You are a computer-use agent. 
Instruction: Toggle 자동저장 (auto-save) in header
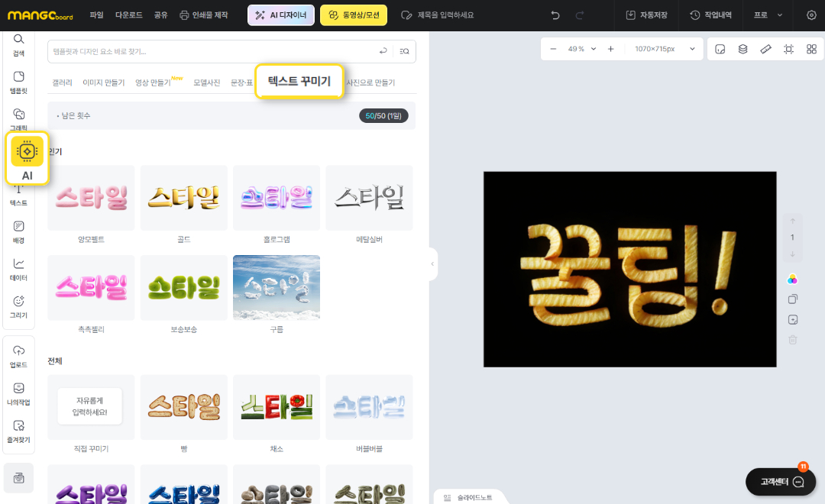(645, 15)
